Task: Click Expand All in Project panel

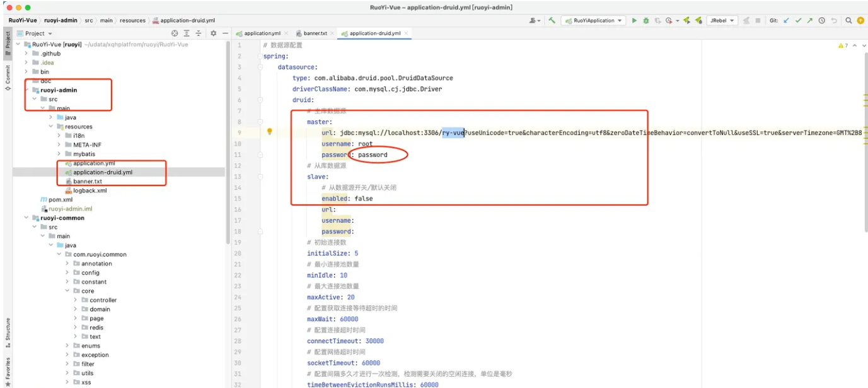Action: 187,33
